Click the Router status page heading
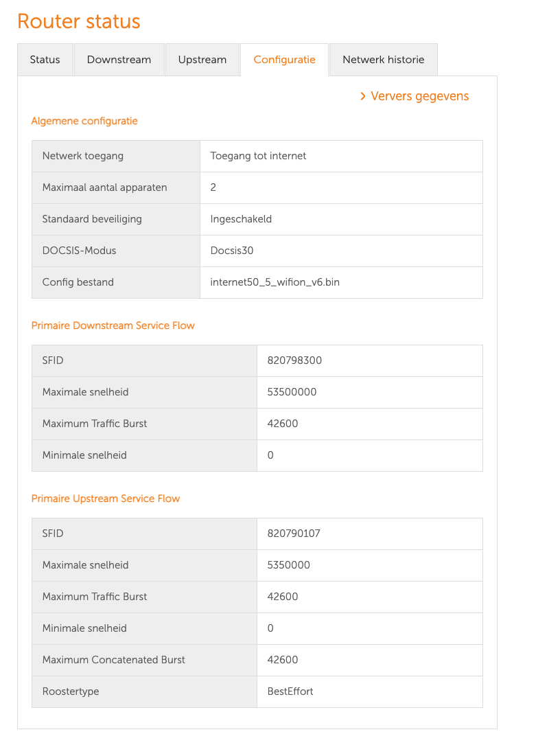 (x=78, y=21)
